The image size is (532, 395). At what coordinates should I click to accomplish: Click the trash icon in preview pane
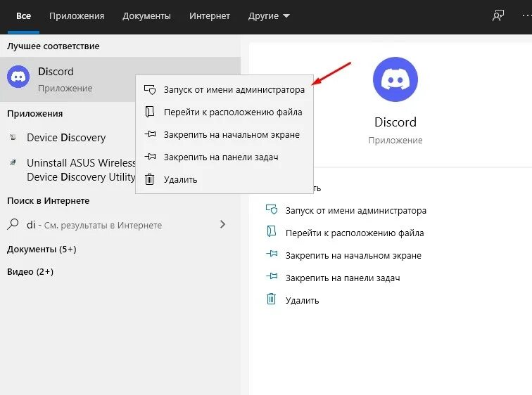pyautogui.click(x=272, y=299)
